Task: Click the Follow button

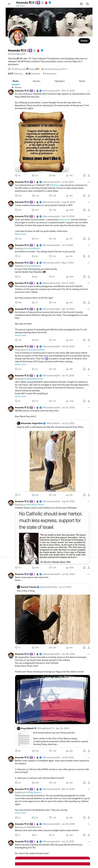Action: (x=84, y=41)
